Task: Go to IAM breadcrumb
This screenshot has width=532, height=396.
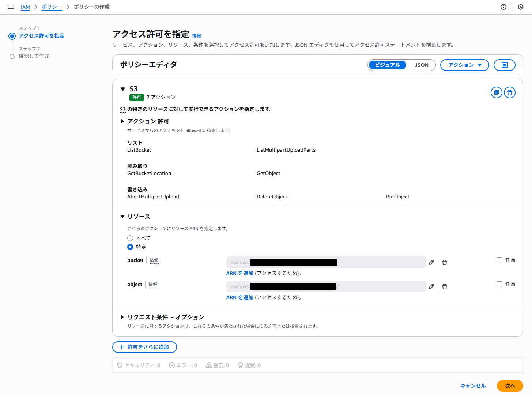Action: point(25,7)
